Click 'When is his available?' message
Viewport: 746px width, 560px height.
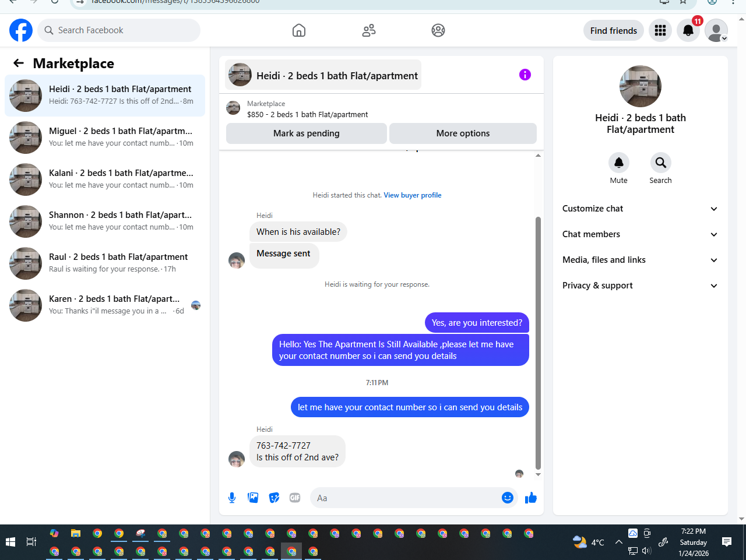pyautogui.click(x=298, y=232)
